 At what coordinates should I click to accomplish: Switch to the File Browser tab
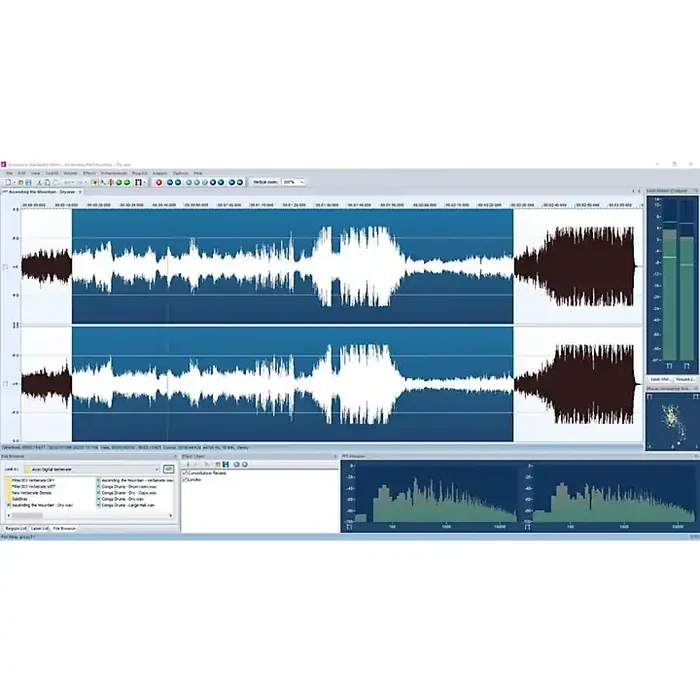64,529
